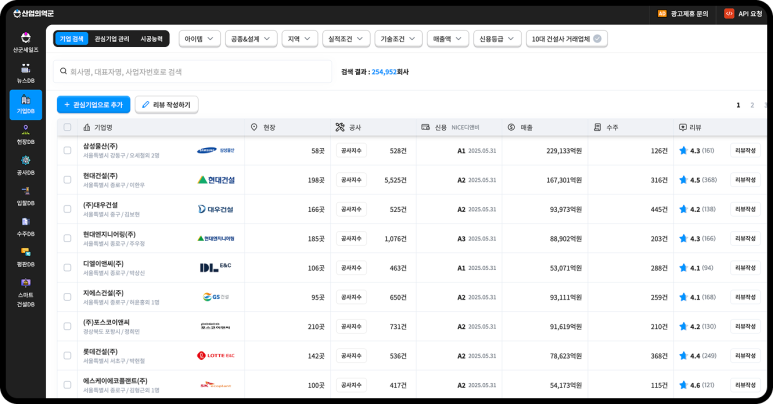
Task: Expand the 기술조건 filter dropdown
Action: click(x=398, y=38)
